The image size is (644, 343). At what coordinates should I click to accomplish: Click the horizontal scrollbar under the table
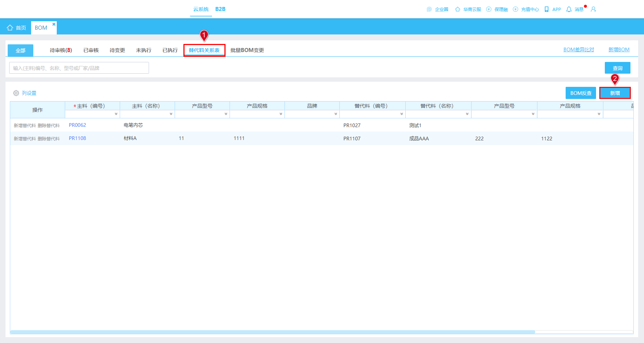273,332
